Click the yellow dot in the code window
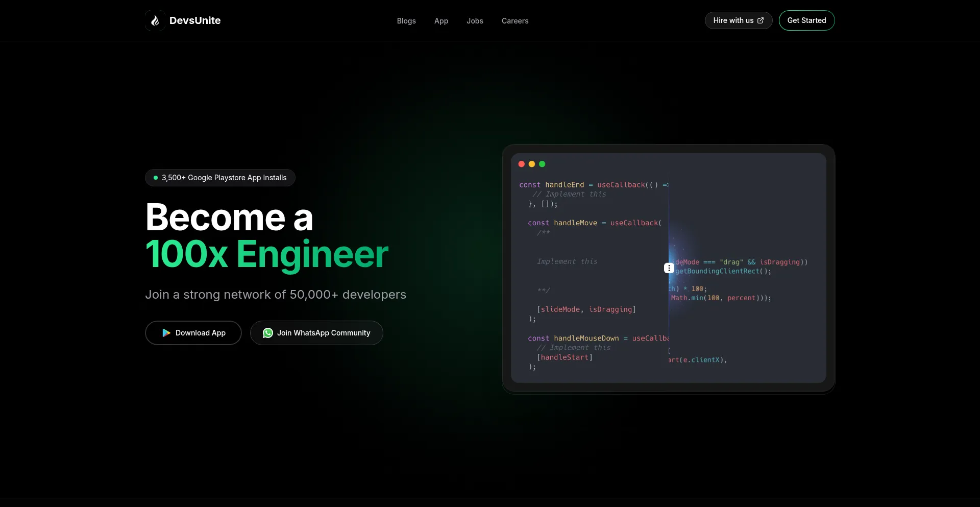 [532, 164]
